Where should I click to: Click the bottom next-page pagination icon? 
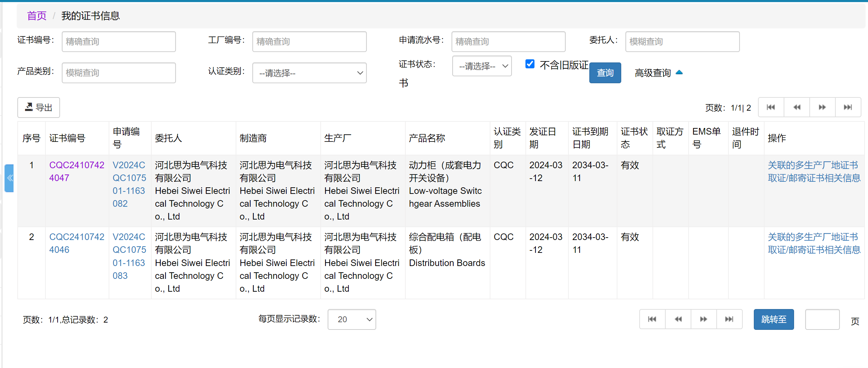tap(704, 319)
